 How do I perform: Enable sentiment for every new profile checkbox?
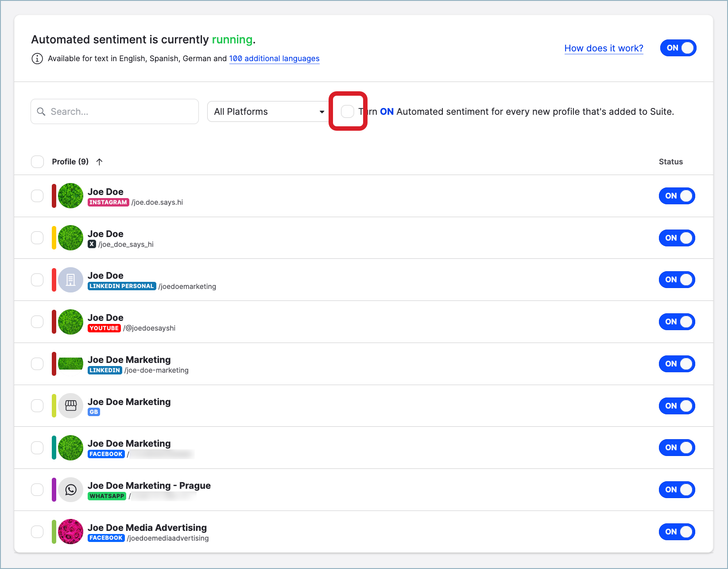347,111
